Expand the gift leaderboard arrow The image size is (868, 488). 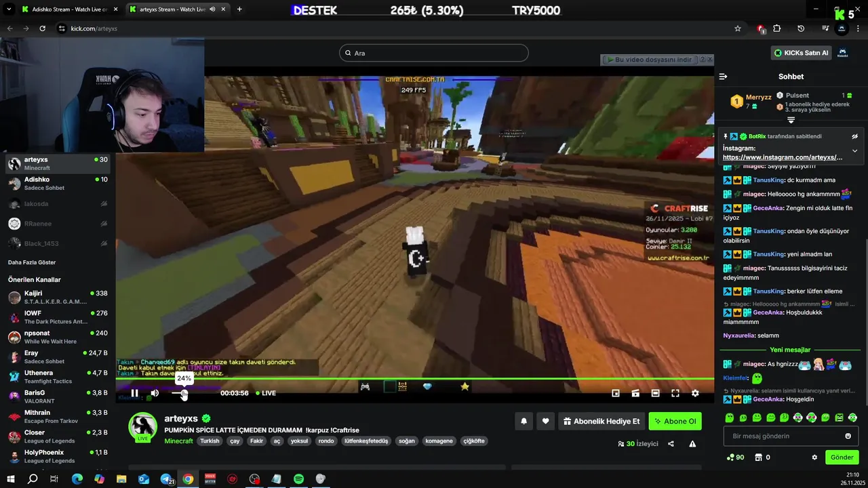tap(791, 120)
